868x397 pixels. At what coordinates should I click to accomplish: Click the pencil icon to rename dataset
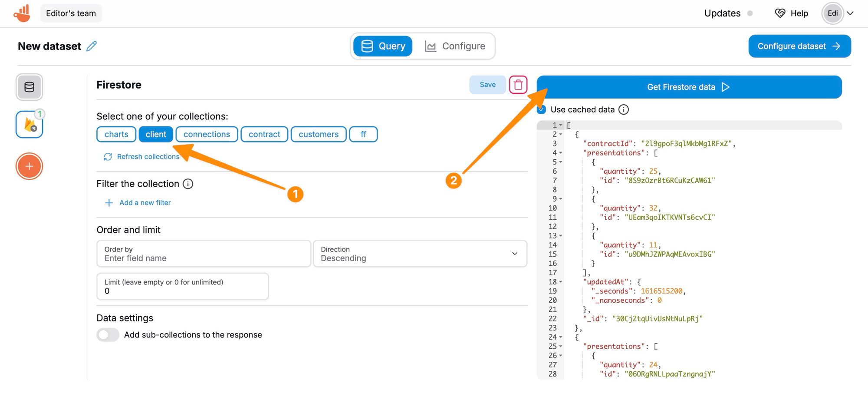(92, 46)
